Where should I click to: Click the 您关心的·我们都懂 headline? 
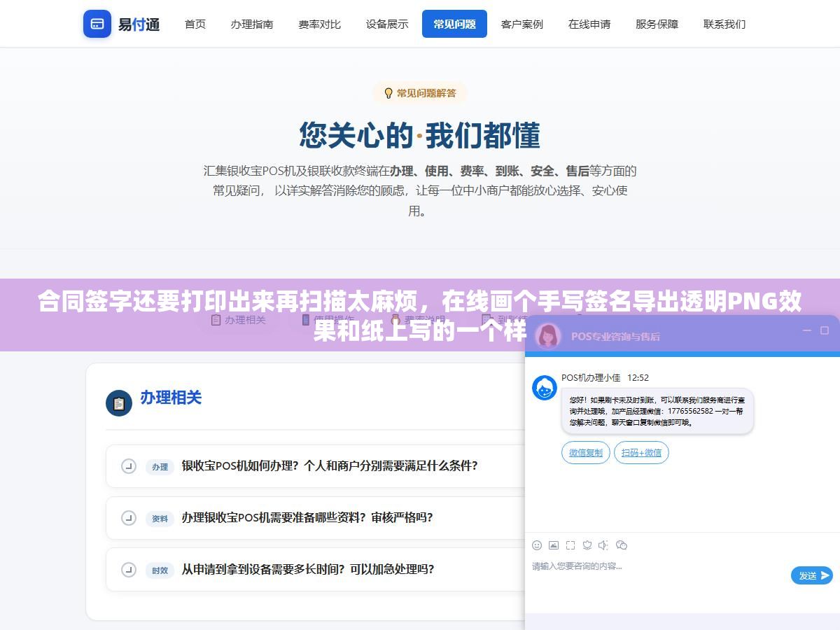point(420,135)
